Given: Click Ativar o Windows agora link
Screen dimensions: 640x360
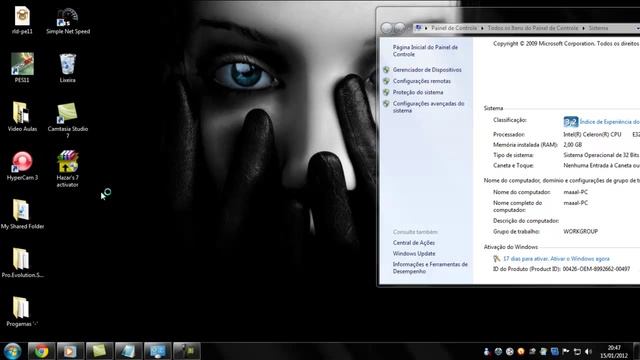Looking at the screenshot, I should click(x=580, y=259).
